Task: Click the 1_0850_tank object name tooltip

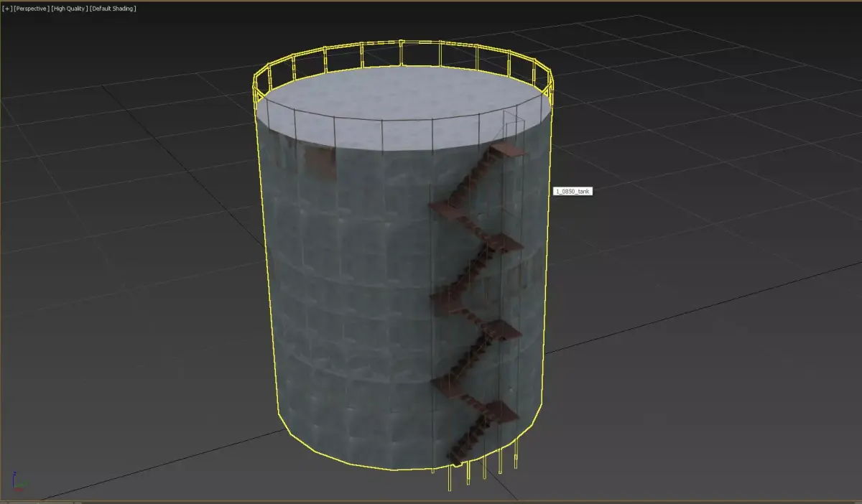Action: [573, 191]
